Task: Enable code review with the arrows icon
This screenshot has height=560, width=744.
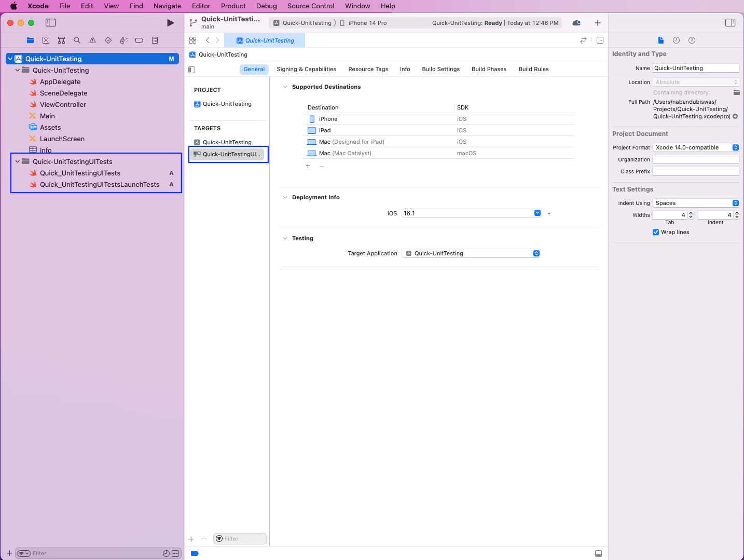Action: [x=584, y=40]
